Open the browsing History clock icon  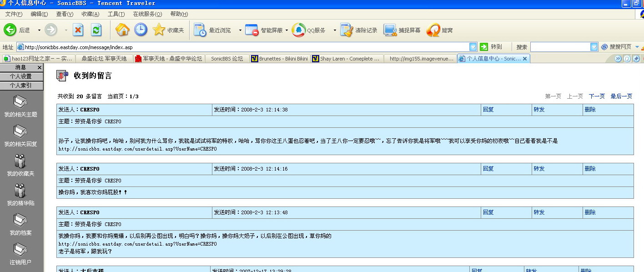tap(141, 30)
